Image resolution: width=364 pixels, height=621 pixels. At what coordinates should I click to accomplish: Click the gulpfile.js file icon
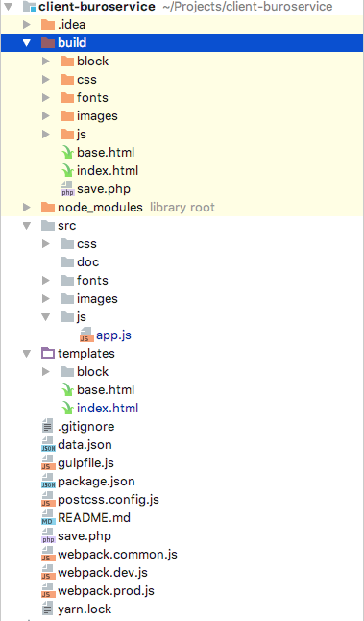click(48, 462)
